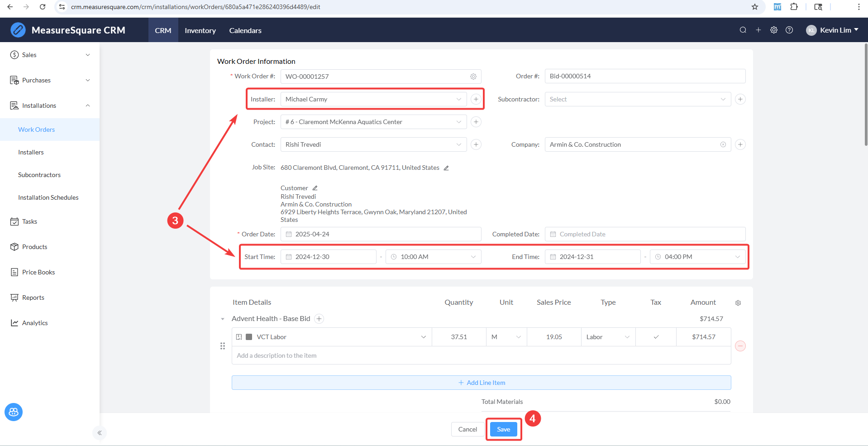Click the MeasureSquare CRM logo icon
Image resolution: width=868 pixels, height=446 pixels.
(18, 30)
